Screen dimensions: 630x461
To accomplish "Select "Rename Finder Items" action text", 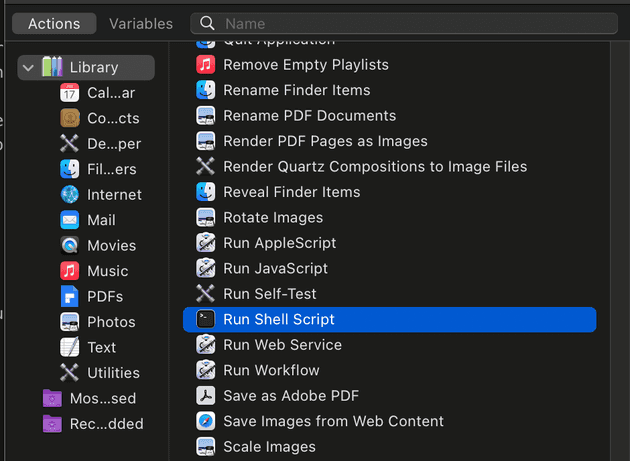I will 297,90.
